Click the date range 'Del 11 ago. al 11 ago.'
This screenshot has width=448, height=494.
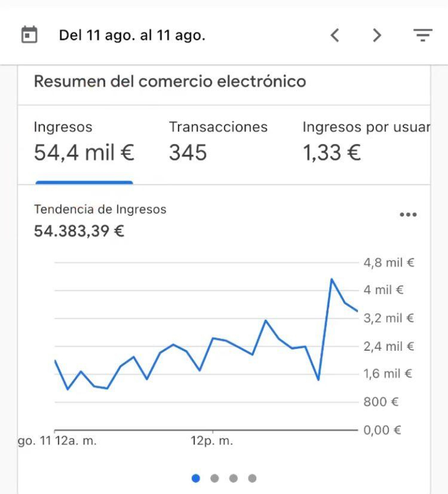click(132, 35)
